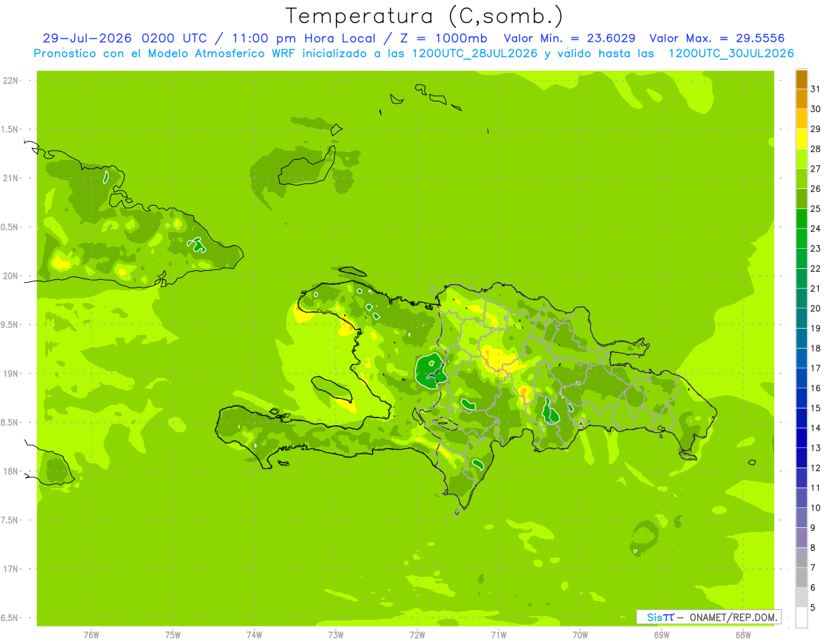
Task: Click the '15' colorbar scale label
Action: tap(815, 408)
